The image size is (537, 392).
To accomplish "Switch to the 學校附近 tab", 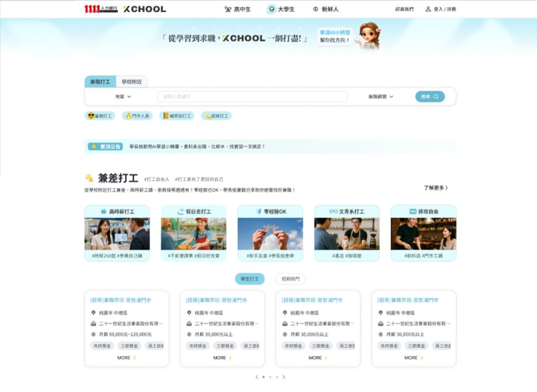I will click(131, 82).
